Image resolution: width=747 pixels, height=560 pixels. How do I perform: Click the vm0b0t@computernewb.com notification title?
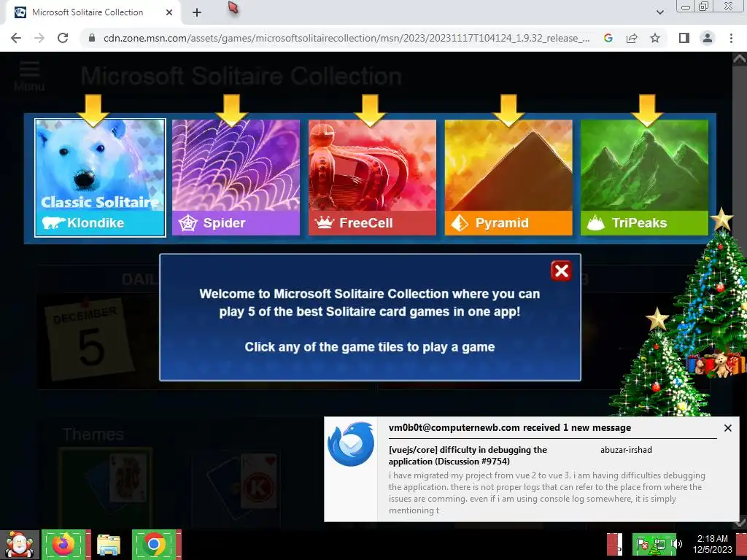click(509, 427)
